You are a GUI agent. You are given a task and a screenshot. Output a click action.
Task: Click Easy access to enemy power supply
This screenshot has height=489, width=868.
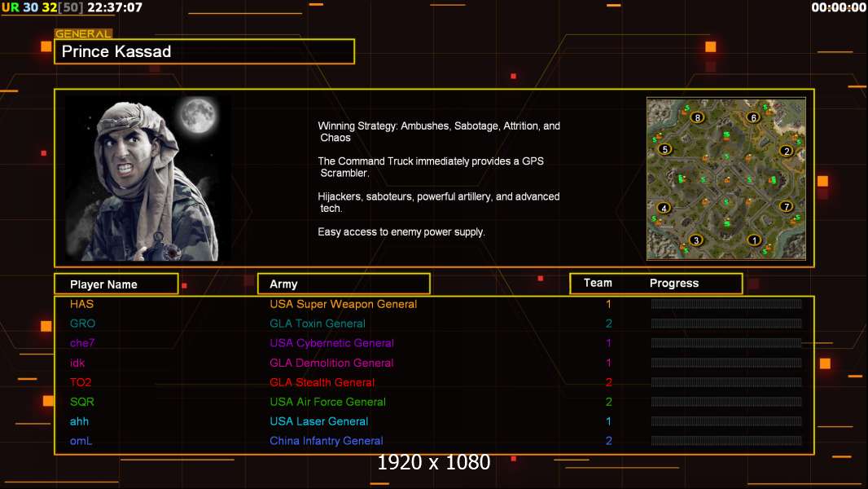pos(401,232)
